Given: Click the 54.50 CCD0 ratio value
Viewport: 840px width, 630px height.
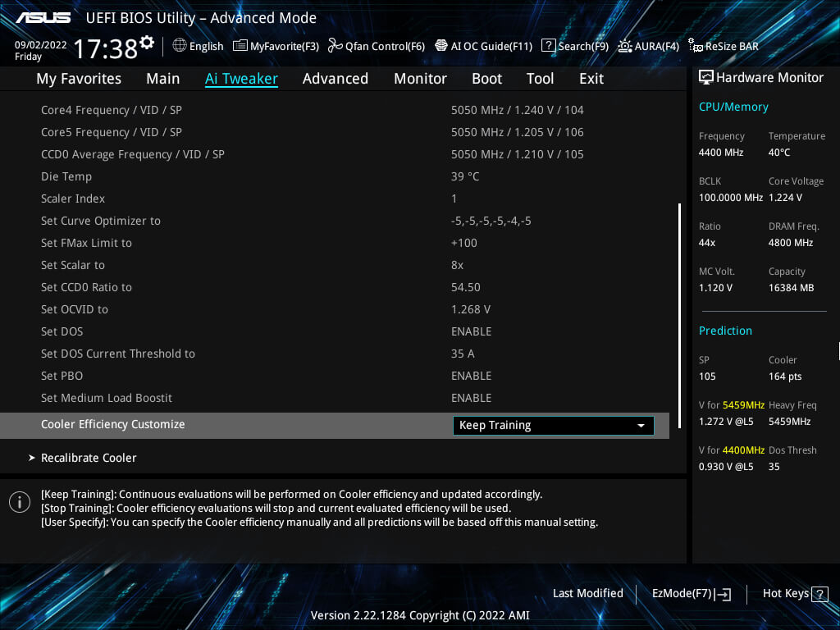Looking at the screenshot, I should tap(466, 287).
